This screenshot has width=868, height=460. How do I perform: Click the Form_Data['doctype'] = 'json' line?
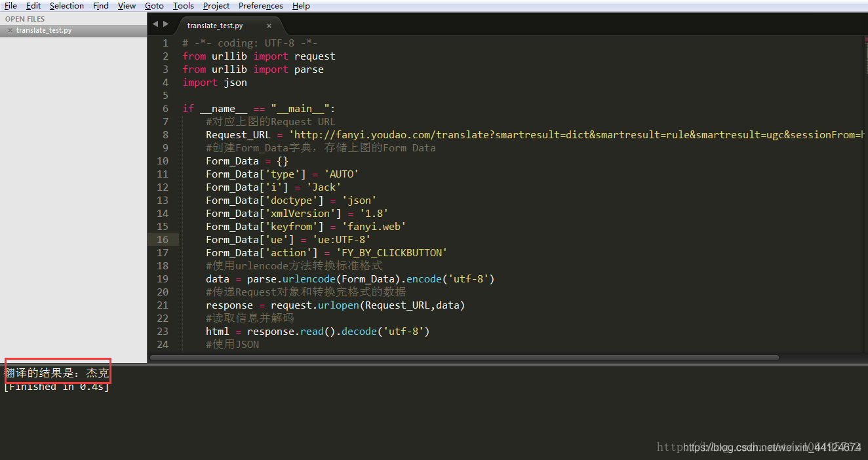click(291, 201)
